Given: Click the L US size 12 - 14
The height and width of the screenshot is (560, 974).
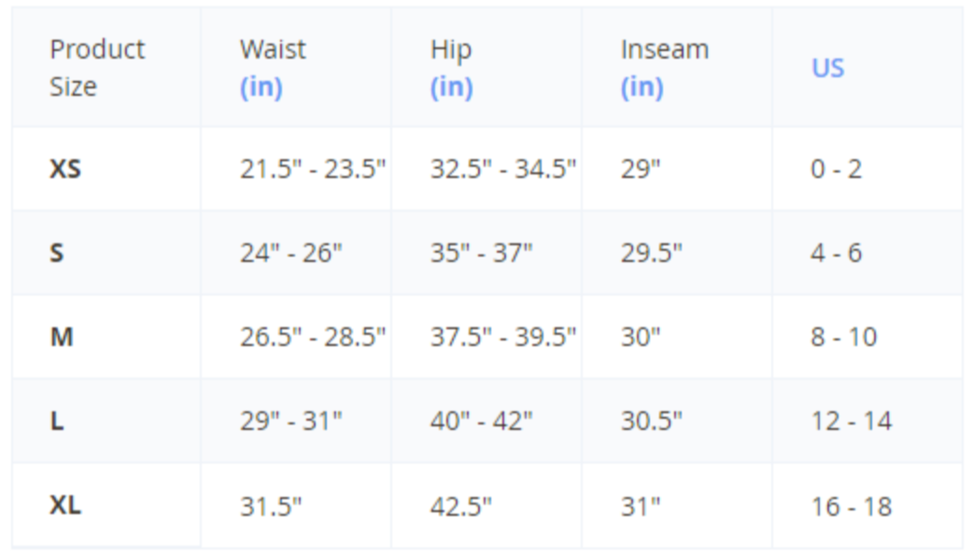Looking at the screenshot, I should click(x=851, y=421).
